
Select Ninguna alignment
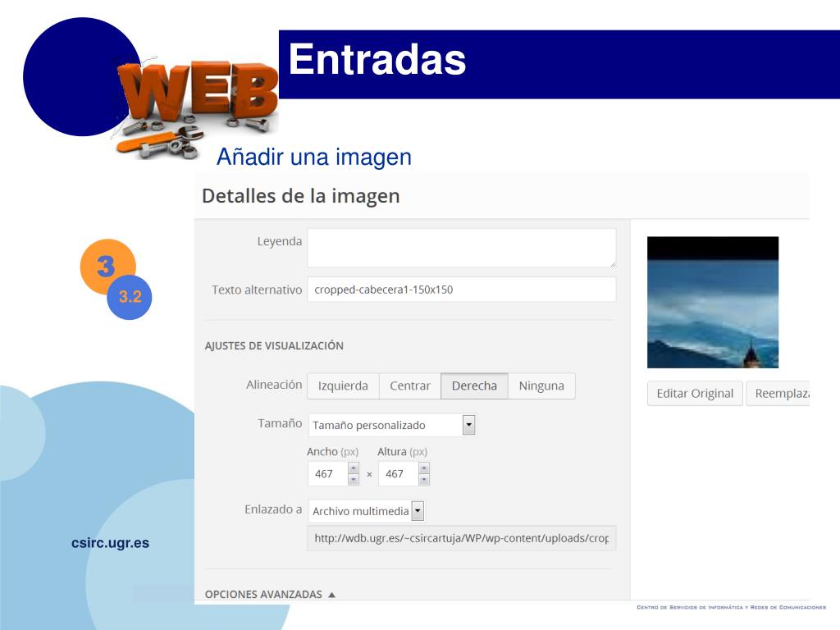click(541, 386)
